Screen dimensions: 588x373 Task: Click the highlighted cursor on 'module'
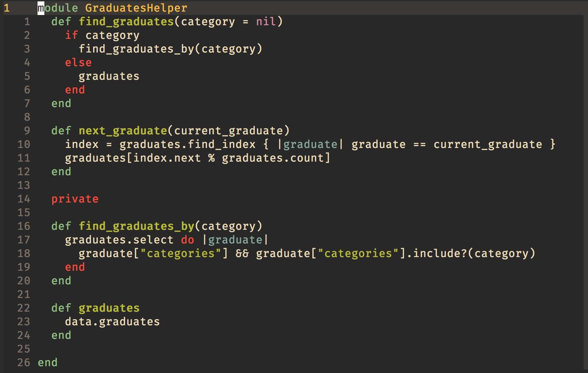click(41, 8)
